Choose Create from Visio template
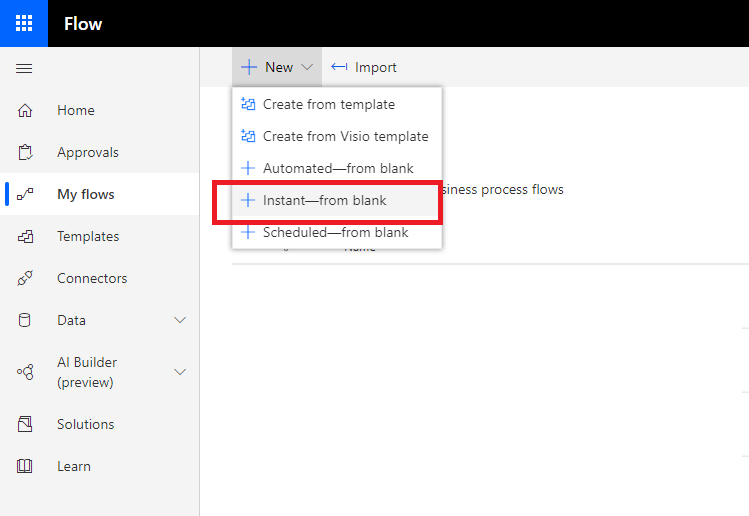The image size is (749, 516). (x=337, y=136)
